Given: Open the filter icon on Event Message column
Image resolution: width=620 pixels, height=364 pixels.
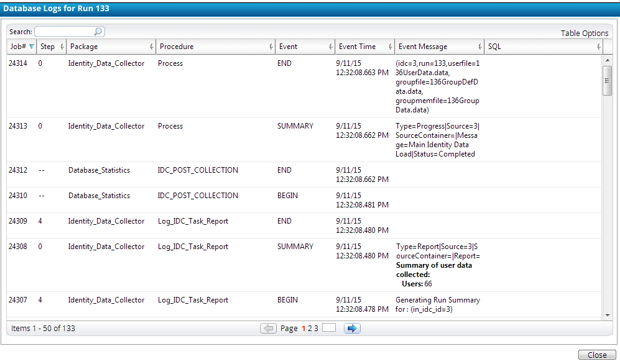Looking at the screenshot, I should pos(481,46).
